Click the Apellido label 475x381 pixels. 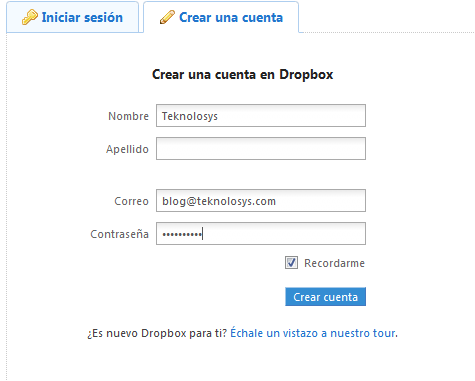click(x=127, y=149)
